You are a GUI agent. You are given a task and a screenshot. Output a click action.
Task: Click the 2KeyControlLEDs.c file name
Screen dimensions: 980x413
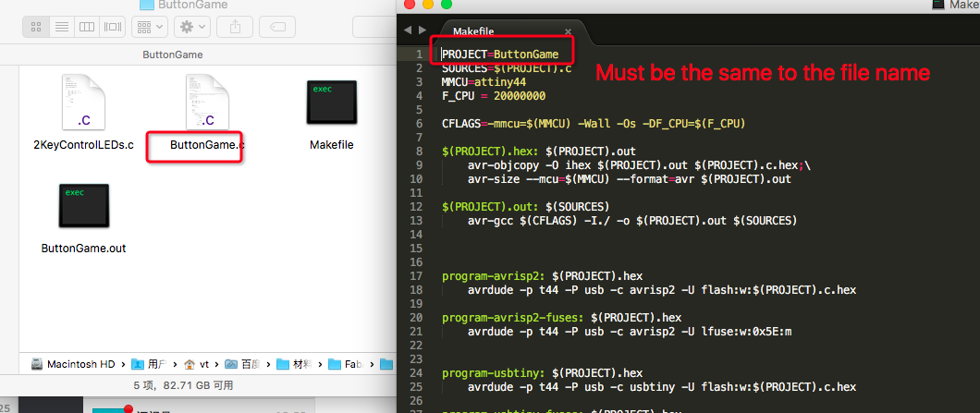click(84, 145)
